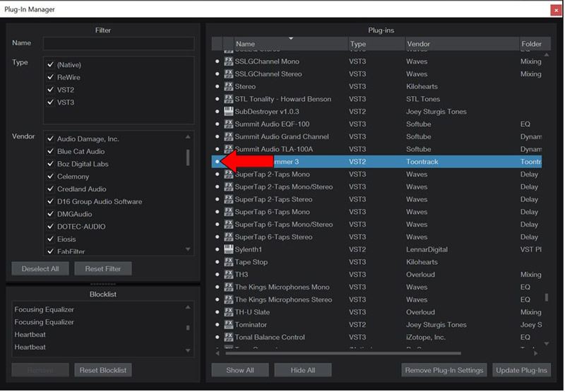Toggle visibility dot for Tape Stop

217,262
